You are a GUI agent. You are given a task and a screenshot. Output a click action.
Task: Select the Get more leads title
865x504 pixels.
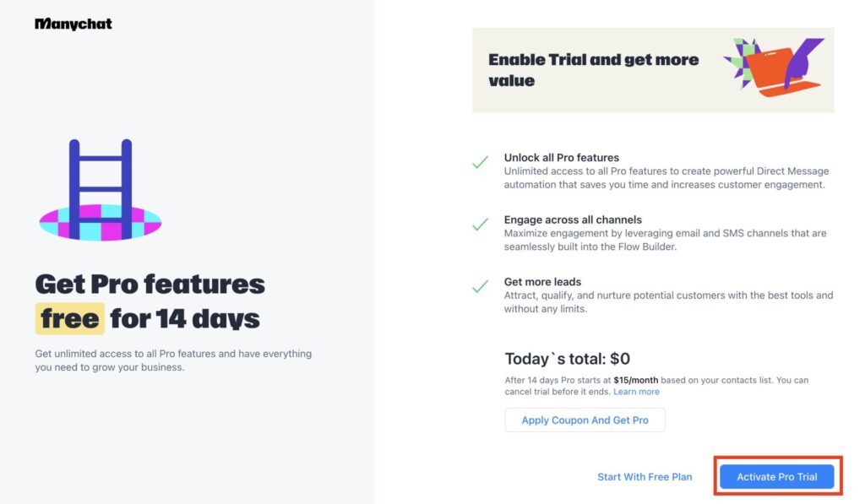pyautogui.click(x=542, y=282)
